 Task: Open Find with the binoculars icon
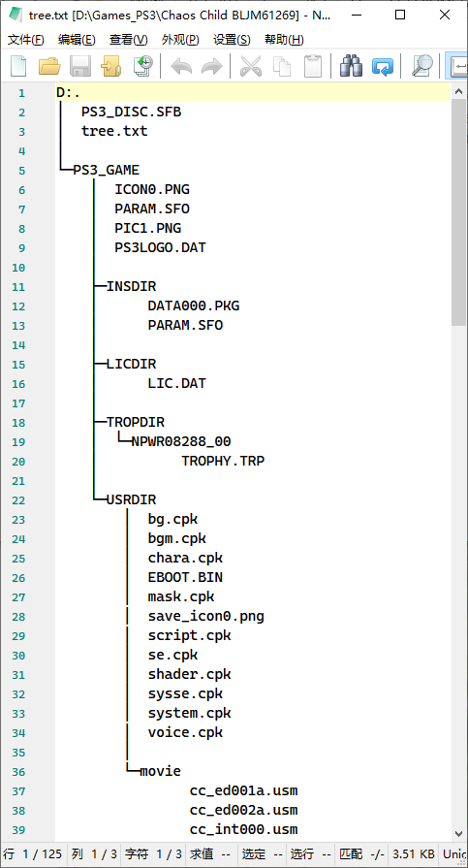coord(351,66)
